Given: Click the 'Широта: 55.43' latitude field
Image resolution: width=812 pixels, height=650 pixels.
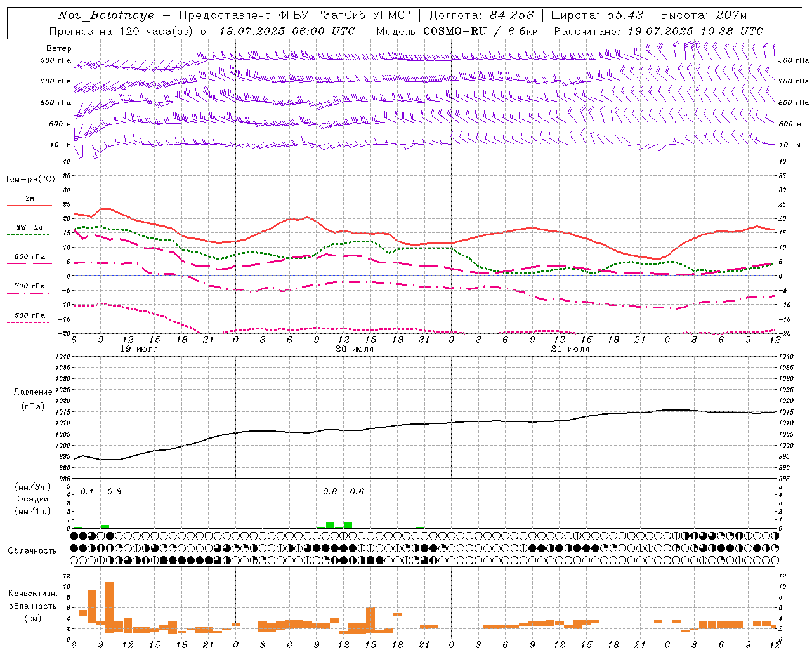Looking at the screenshot, I should coord(597,15).
